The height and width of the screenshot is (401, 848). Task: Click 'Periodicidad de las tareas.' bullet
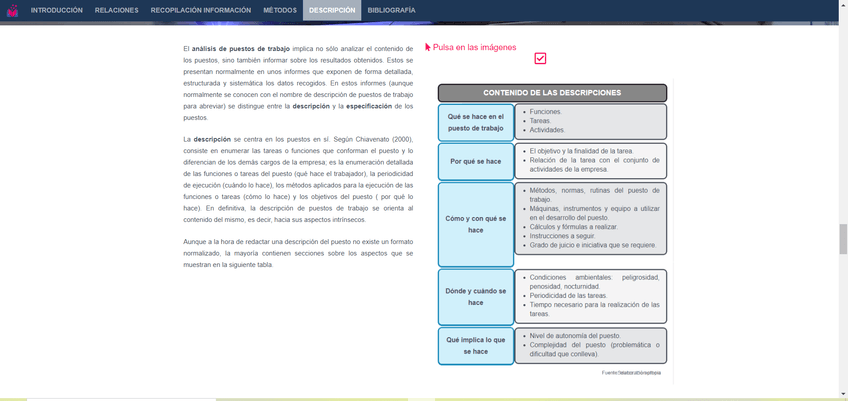[x=568, y=295]
